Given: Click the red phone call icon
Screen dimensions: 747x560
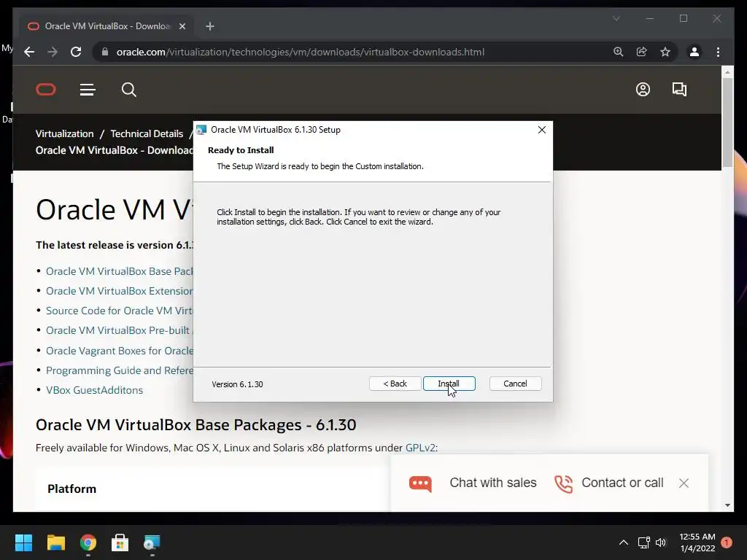Looking at the screenshot, I should (x=564, y=484).
